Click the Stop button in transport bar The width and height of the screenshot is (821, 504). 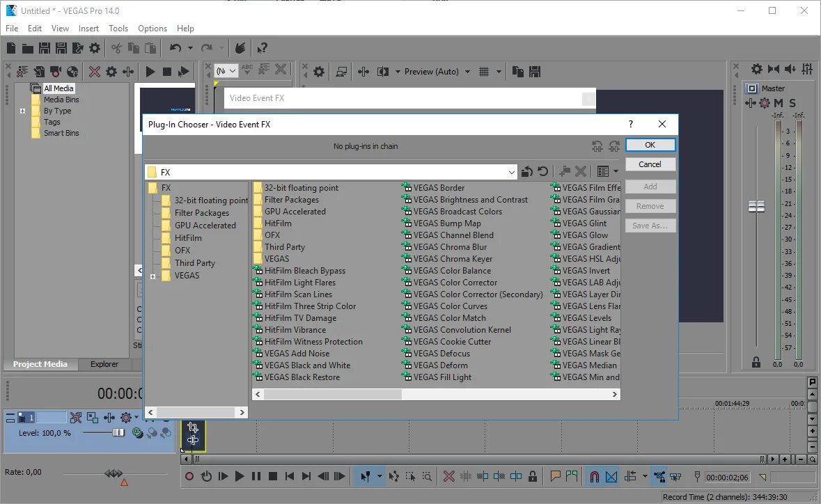(273, 476)
